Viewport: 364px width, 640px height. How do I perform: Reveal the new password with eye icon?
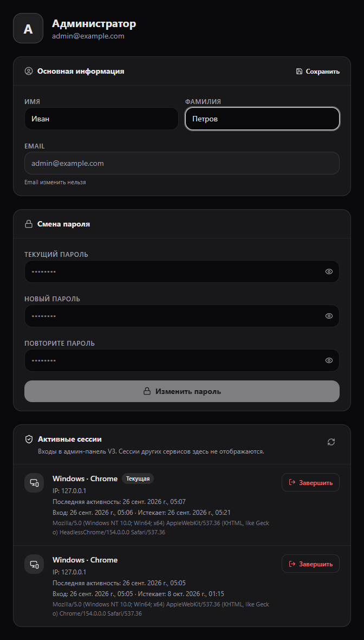click(x=329, y=316)
